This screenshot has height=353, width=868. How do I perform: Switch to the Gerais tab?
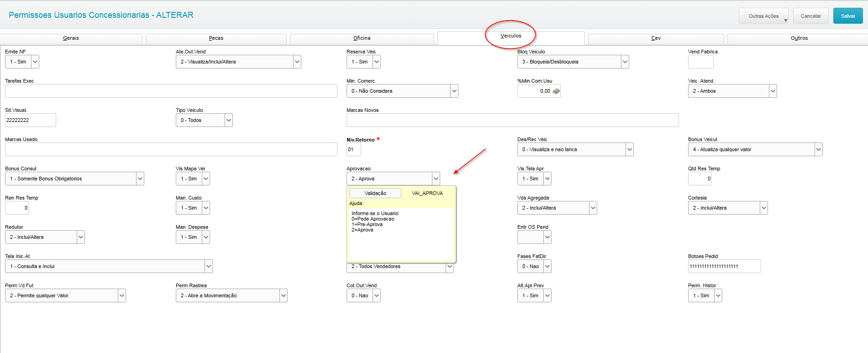[71, 38]
